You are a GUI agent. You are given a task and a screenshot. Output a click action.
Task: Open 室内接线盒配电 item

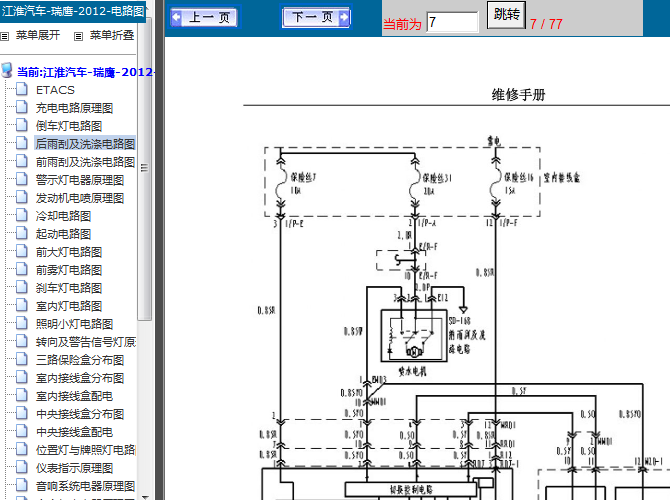[74, 396]
